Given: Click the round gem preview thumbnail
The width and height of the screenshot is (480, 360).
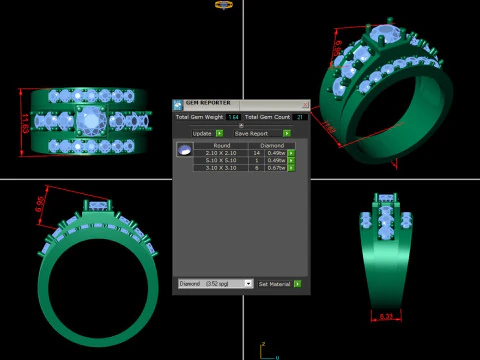Looking at the screenshot, I should point(184,150).
